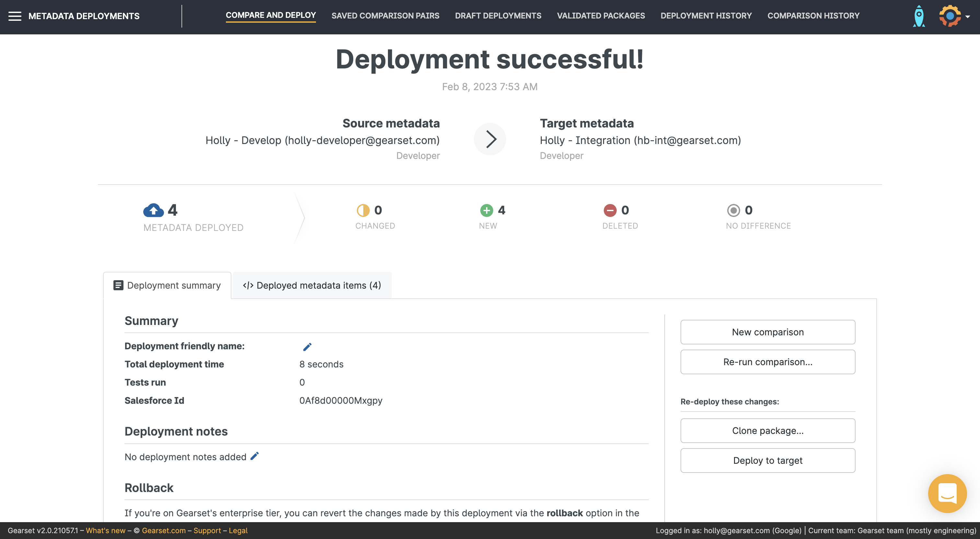Click the red Deleted minus icon
Image resolution: width=980 pixels, height=539 pixels.
point(610,210)
